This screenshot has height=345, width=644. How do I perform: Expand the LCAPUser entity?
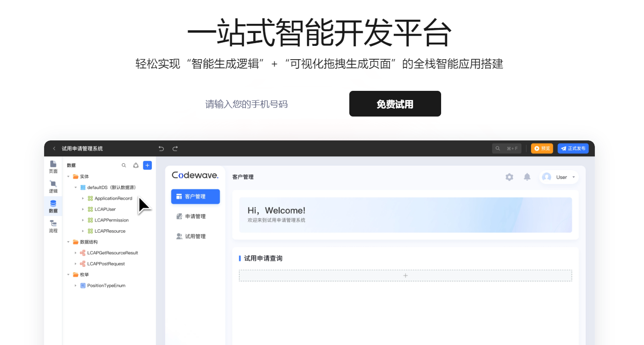(83, 209)
